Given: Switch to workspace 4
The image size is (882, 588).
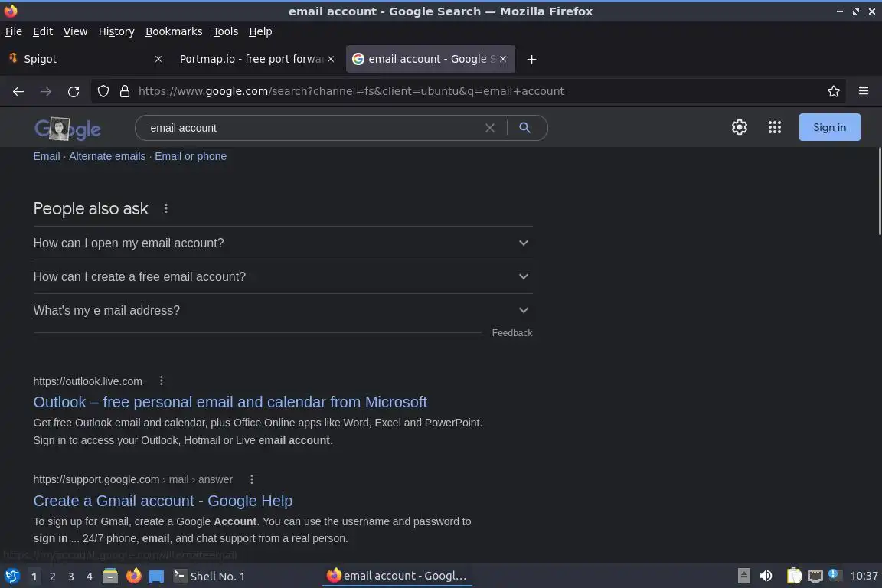Looking at the screenshot, I should pyautogui.click(x=89, y=577).
